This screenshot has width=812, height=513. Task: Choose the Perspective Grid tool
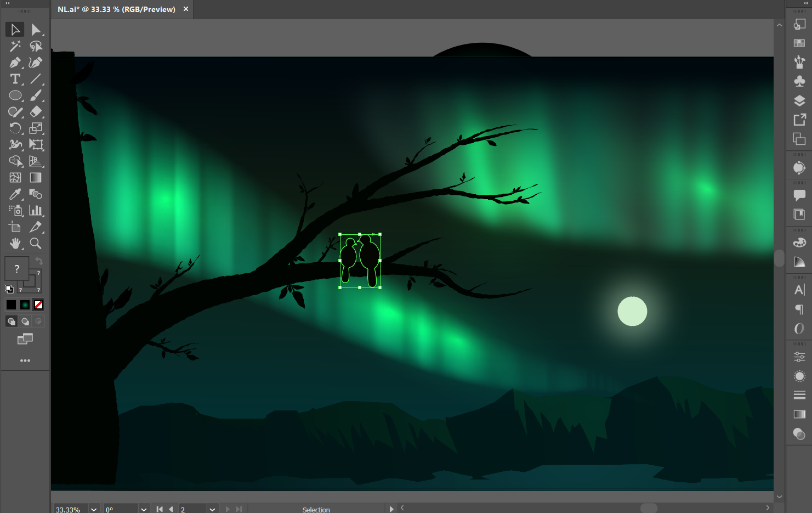pos(36,161)
